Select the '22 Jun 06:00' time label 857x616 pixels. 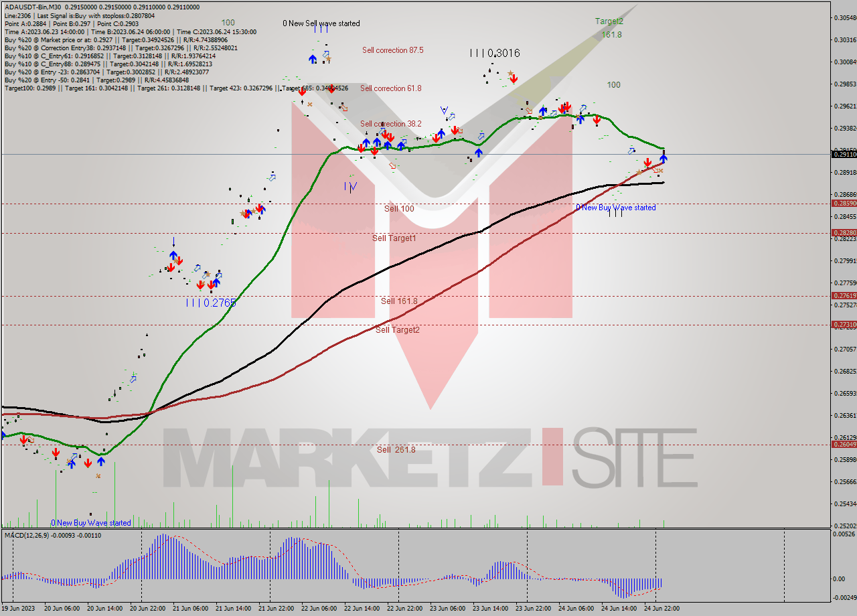tap(319, 609)
